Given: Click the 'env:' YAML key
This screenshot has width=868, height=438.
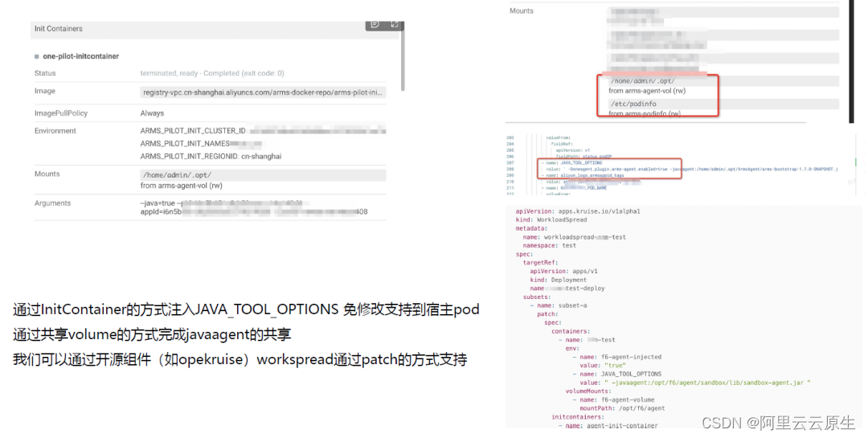Looking at the screenshot, I should 572,348.
